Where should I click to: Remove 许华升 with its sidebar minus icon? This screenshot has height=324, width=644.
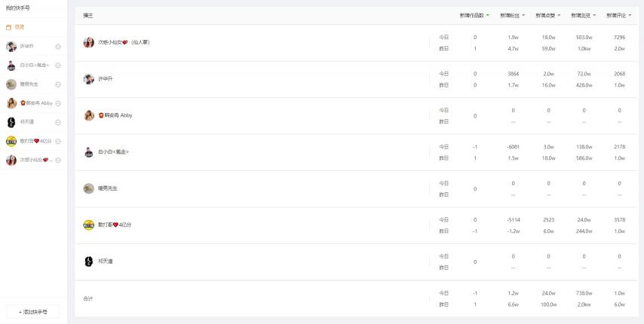point(58,47)
